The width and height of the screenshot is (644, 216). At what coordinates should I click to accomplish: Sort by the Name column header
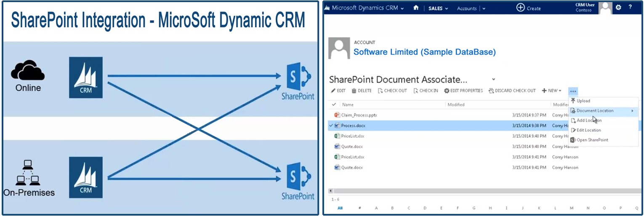[x=348, y=104]
